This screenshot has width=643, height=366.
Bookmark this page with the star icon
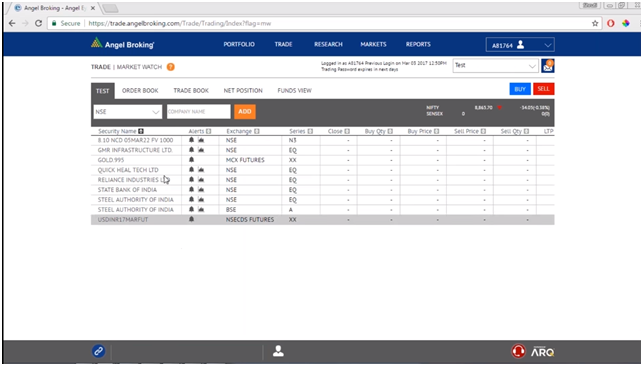point(595,23)
